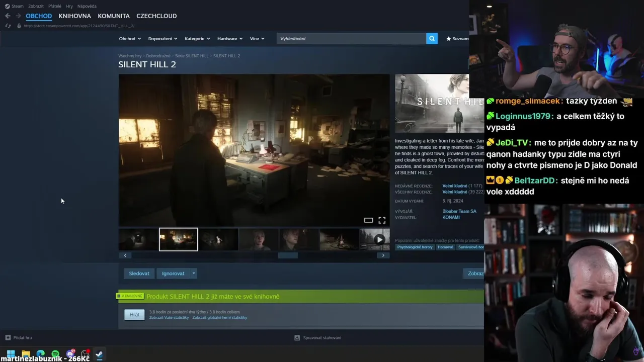Screen dimensions: 644x362
Task: Expand the 'Více' dropdown menu
Action: tap(257, 39)
